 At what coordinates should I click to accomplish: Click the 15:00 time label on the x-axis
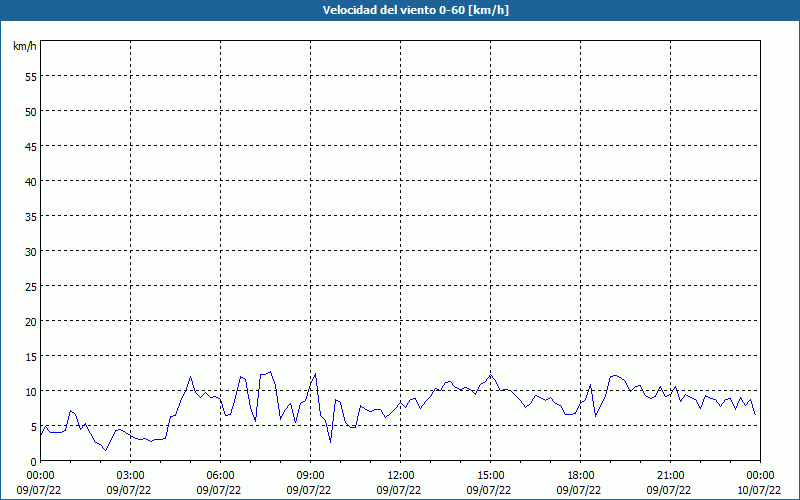click(490, 476)
